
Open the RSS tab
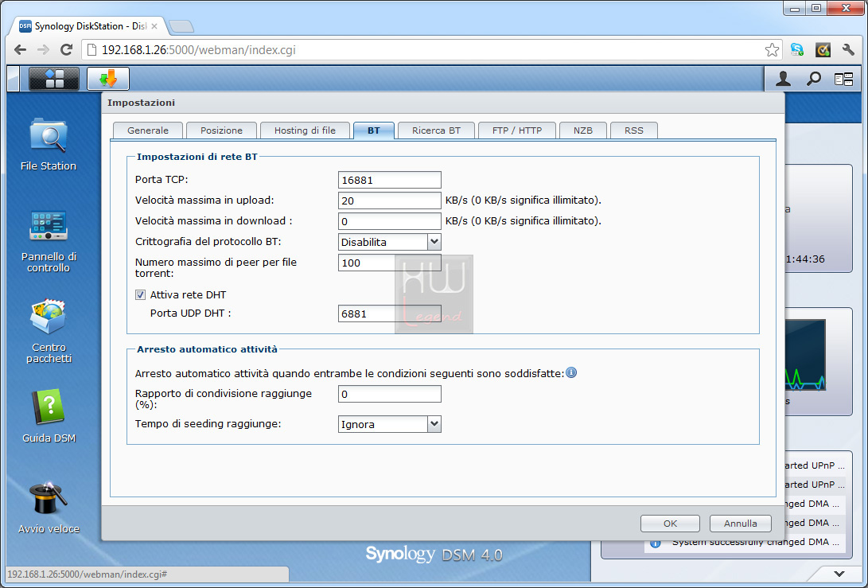(634, 130)
